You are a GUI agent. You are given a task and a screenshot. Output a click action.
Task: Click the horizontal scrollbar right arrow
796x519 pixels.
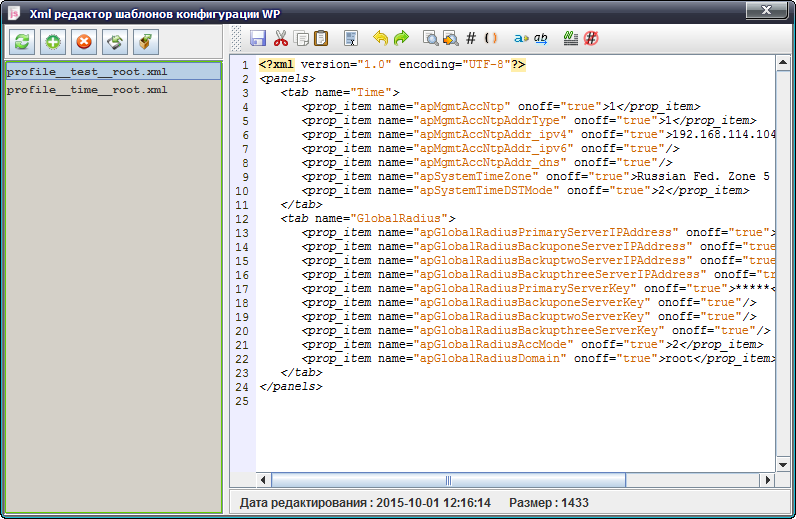[767, 480]
